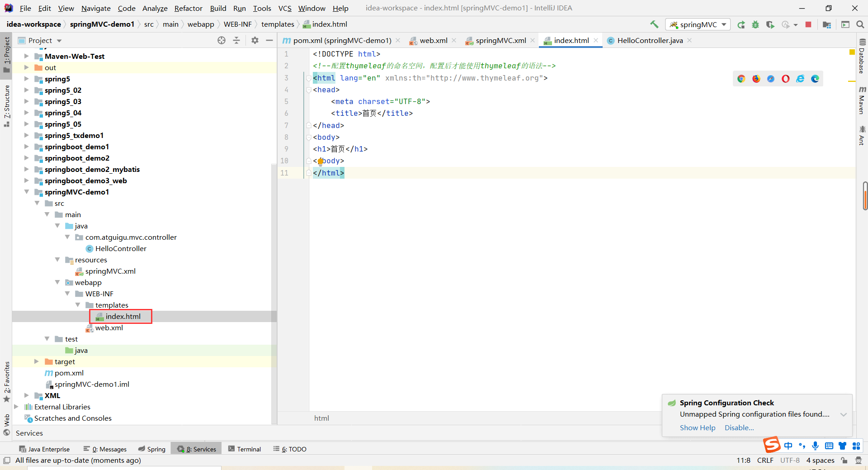Open the Maven tool window

tap(862, 100)
